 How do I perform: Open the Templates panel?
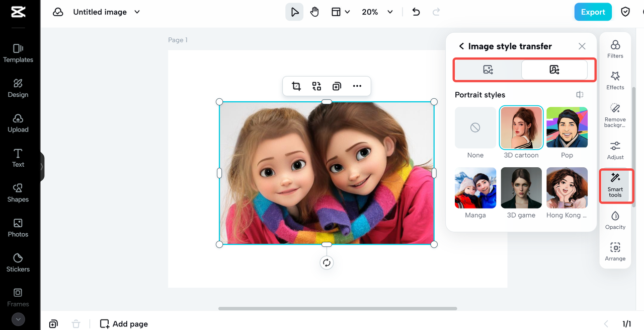click(18, 53)
